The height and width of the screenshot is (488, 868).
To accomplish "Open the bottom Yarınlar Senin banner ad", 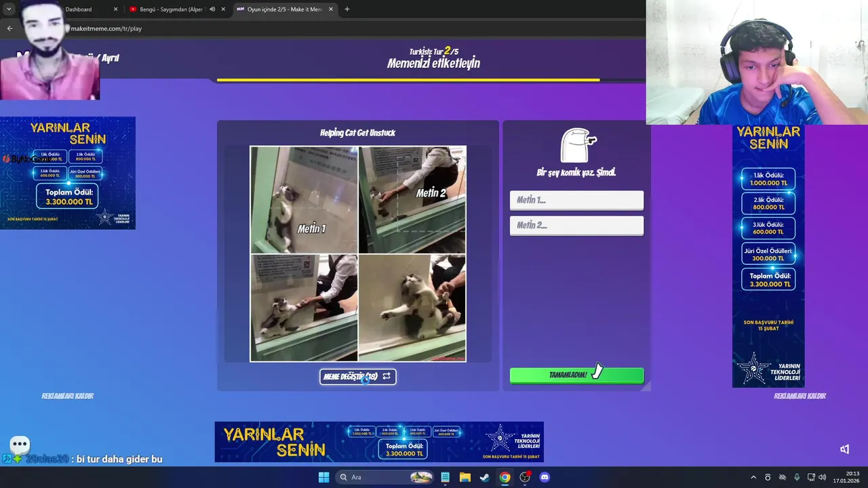I will 379,442.
